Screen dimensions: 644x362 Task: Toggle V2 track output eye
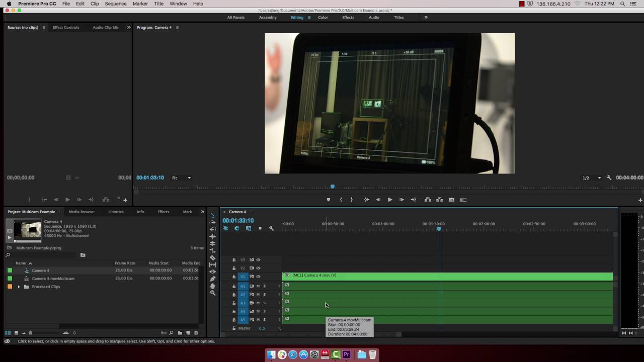(x=258, y=268)
